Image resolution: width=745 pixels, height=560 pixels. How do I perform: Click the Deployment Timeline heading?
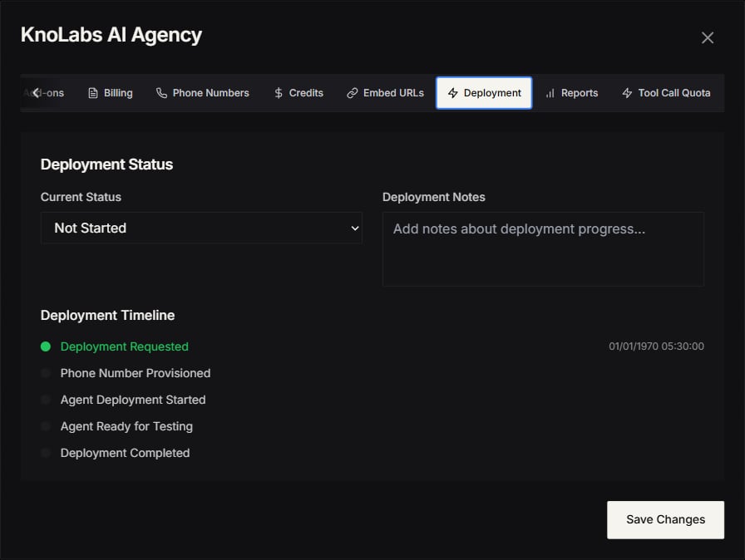[x=108, y=315]
